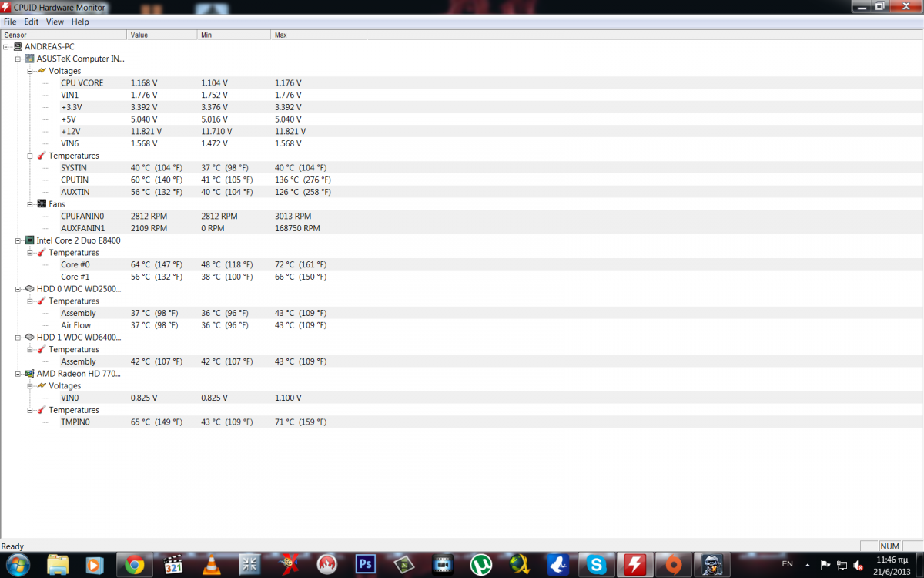Open Windows Explorer from the taskbar

click(x=59, y=565)
